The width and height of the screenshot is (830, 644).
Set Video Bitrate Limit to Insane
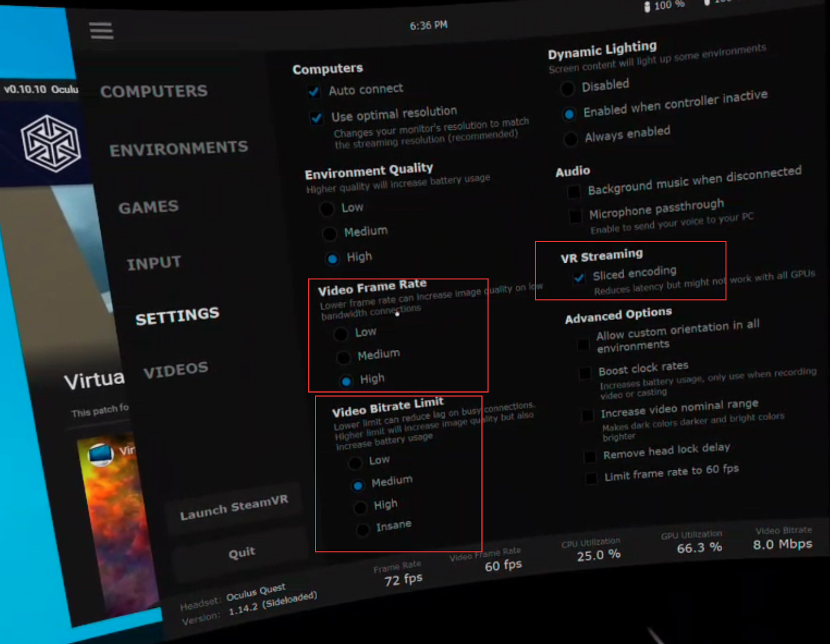[362, 530]
